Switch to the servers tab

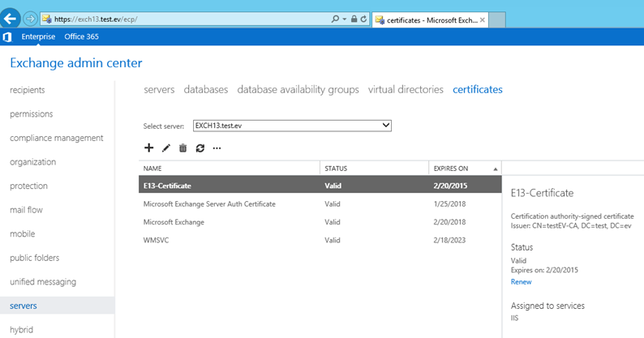tap(159, 89)
